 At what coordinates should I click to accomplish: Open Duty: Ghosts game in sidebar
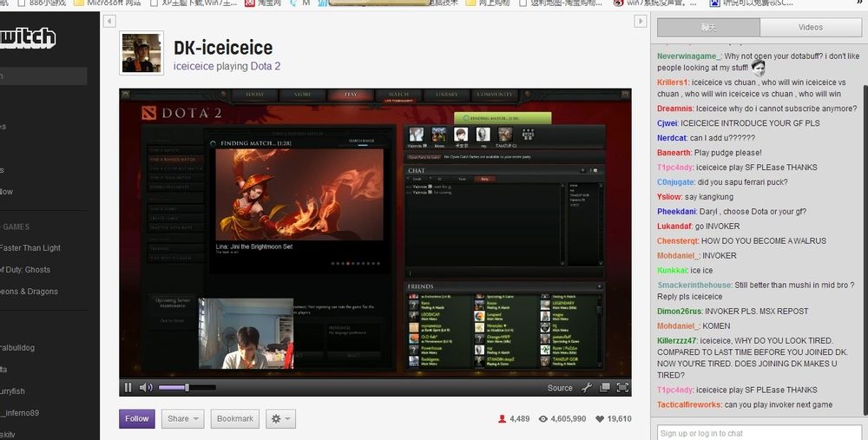(25, 270)
